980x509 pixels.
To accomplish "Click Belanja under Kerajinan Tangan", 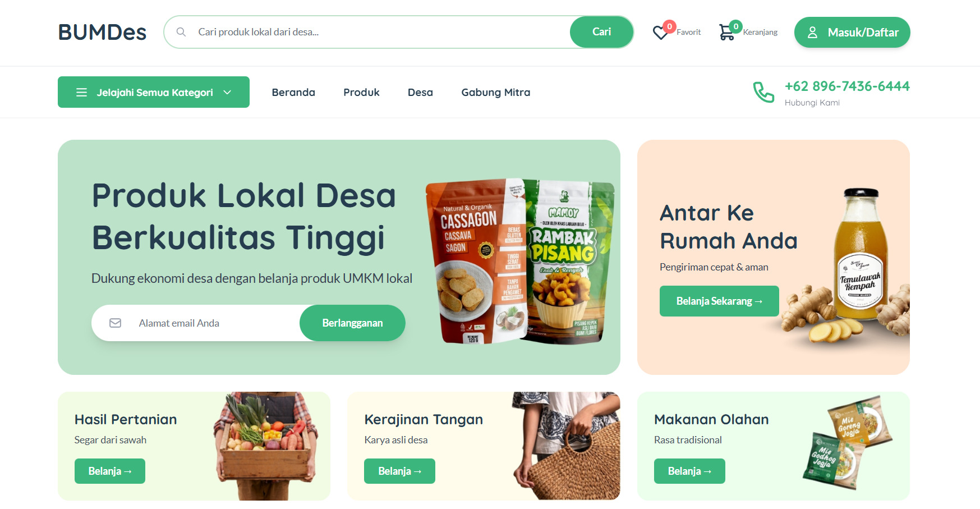I will point(399,471).
